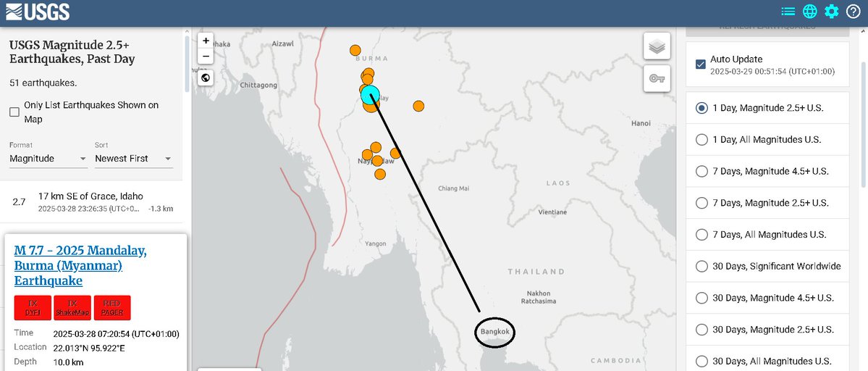The height and width of the screenshot is (371, 868).
Task: Click the Vientiane label on map
Action: pyautogui.click(x=552, y=212)
